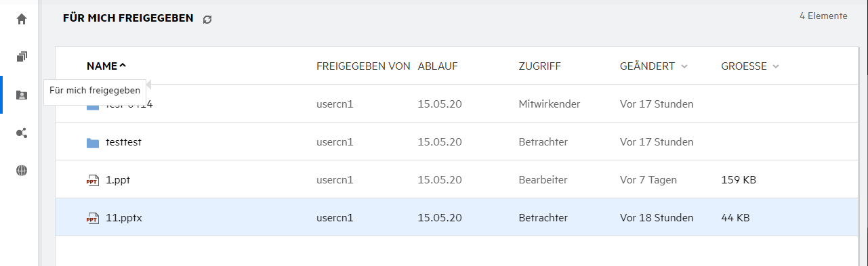Image resolution: width=868 pixels, height=266 pixels.
Task: Refresh the Für mich freigegeben list
Action: point(207,20)
